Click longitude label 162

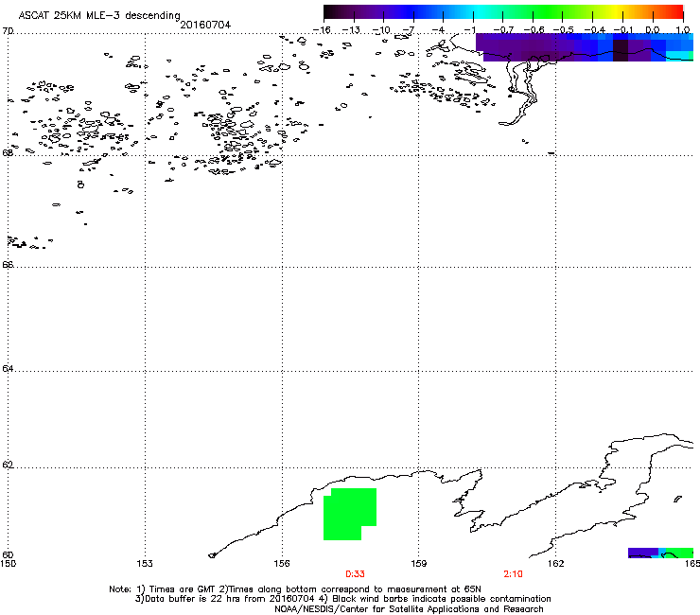pyautogui.click(x=556, y=564)
